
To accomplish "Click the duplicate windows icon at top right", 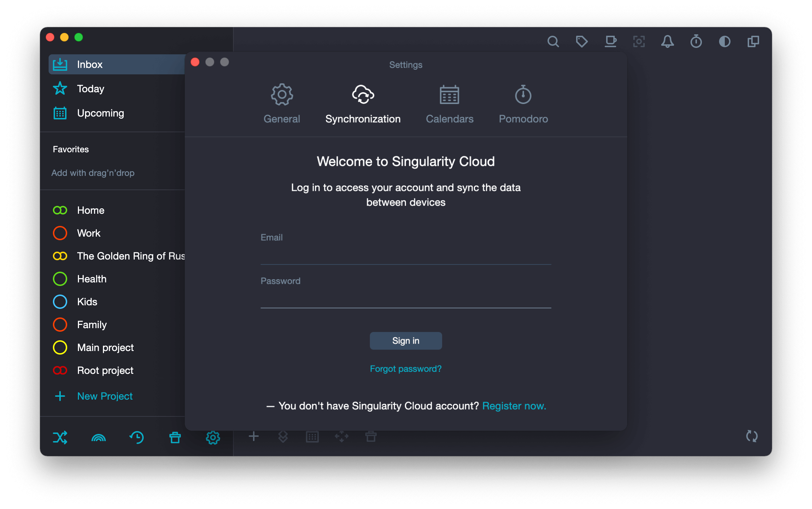I will click(753, 41).
